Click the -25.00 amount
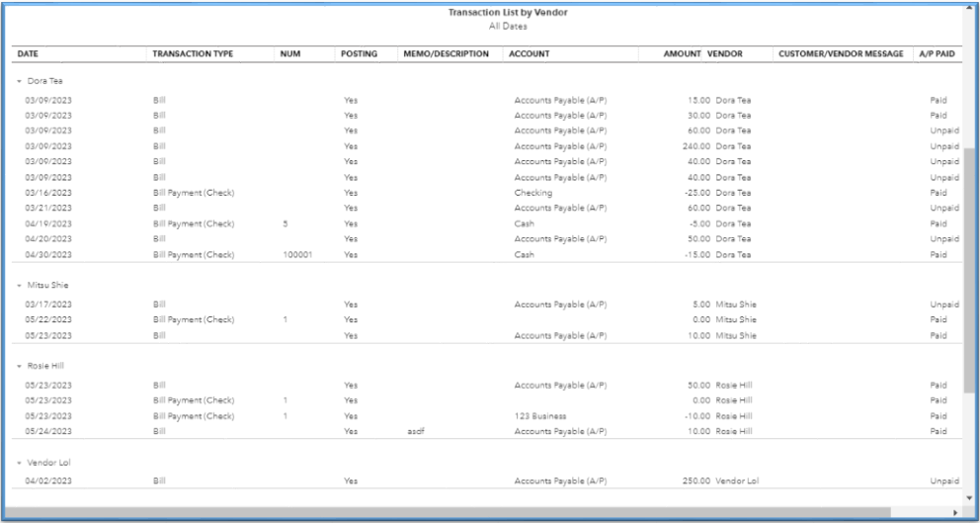The height and width of the screenshot is (523, 980). tap(697, 193)
